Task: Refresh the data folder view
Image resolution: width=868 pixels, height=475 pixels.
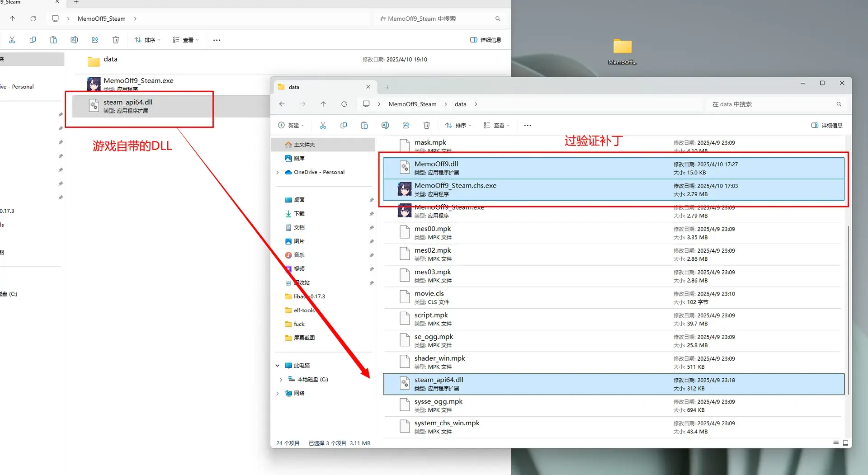Action: click(344, 104)
